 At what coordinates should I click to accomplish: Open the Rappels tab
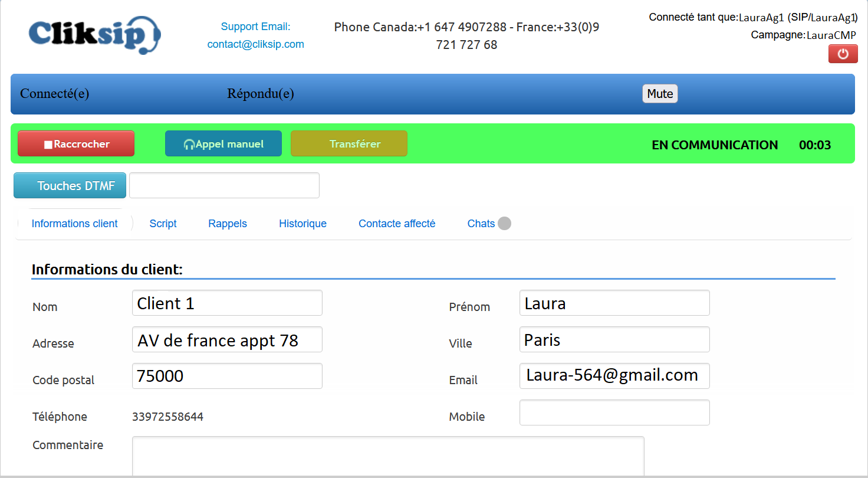coord(227,223)
